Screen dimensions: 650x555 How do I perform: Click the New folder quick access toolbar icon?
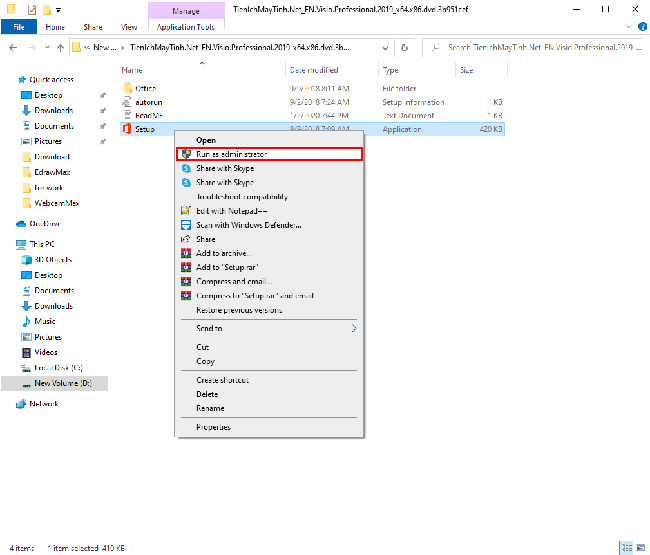(47, 10)
